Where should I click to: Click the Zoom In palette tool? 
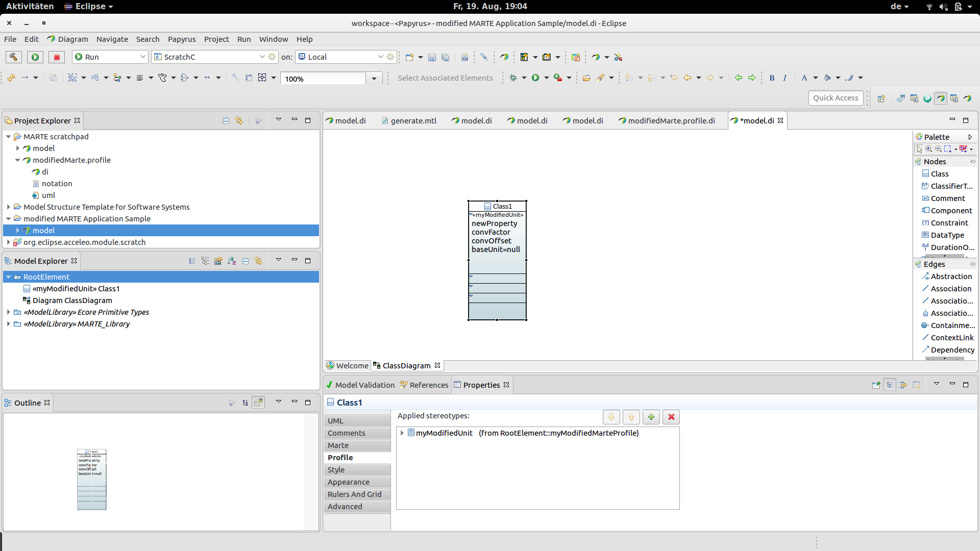[x=929, y=149]
